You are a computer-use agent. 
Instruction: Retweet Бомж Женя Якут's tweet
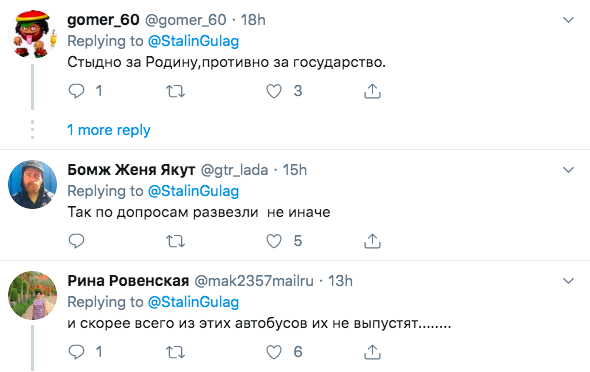[x=175, y=241]
